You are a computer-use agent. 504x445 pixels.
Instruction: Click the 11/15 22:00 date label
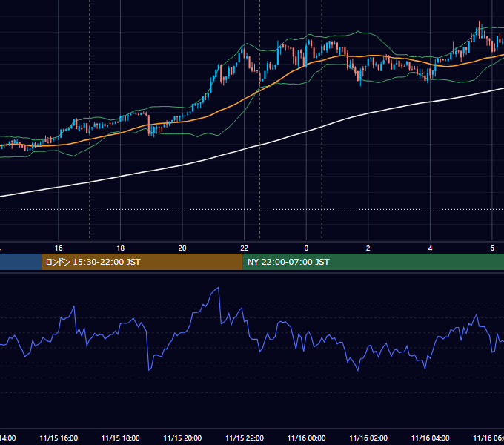point(245,438)
